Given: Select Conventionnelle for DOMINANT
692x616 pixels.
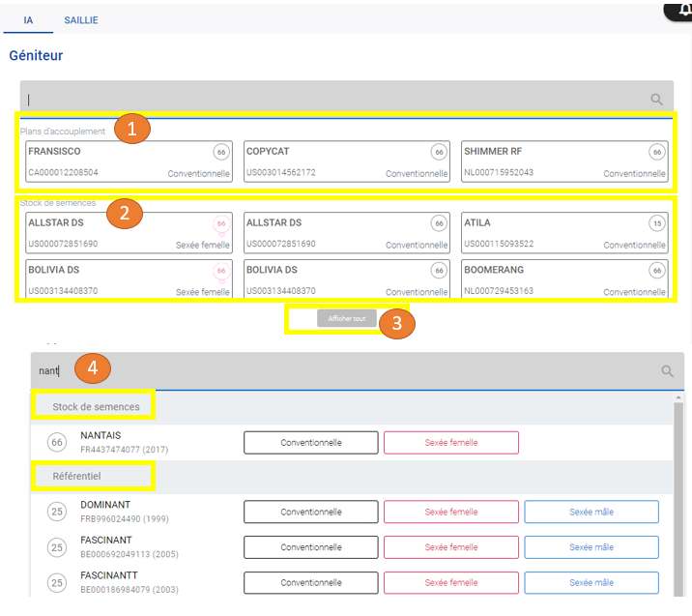Looking at the screenshot, I should click(311, 512).
